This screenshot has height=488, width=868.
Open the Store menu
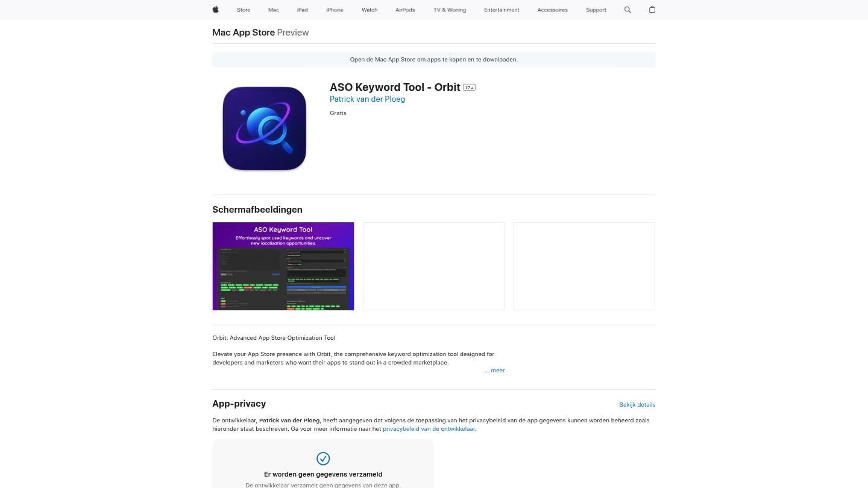(244, 10)
